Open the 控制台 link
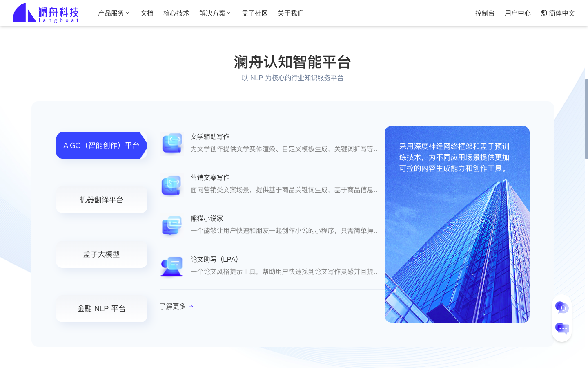Image resolution: width=588 pixels, height=368 pixels. (x=485, y=13)
